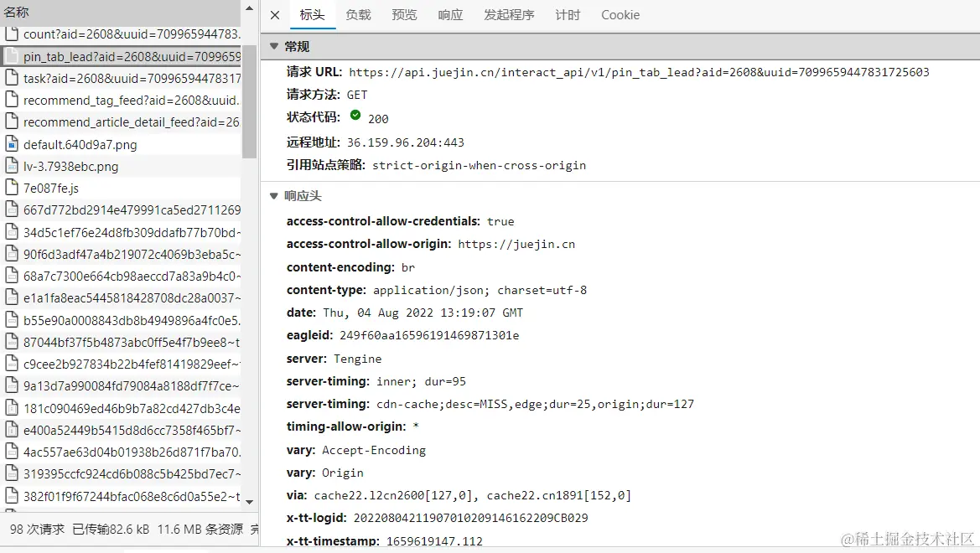
Task: Close the request details panel with the X
Action: click(275, 15)
